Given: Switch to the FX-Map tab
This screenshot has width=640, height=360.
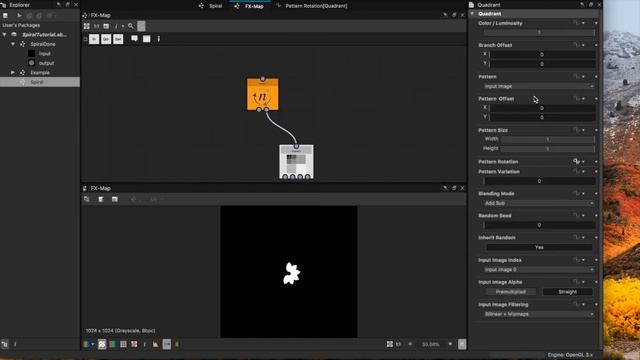Looking at the screenshot, I should [x=249, y=6].
